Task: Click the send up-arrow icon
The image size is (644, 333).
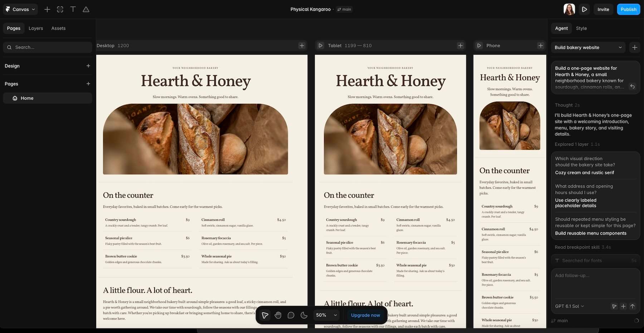Action: (633, 306)
